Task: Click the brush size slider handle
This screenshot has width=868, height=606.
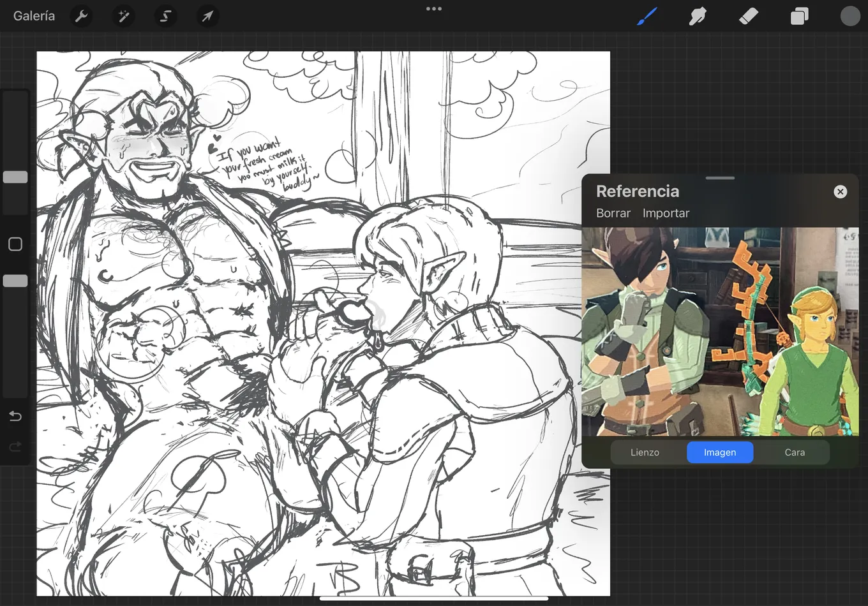Action: 15,177
